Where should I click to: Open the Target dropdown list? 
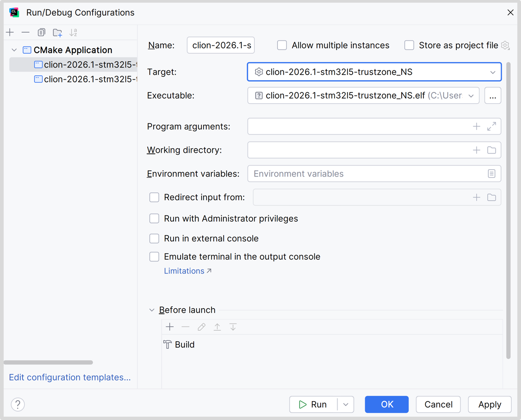point(492,72)
